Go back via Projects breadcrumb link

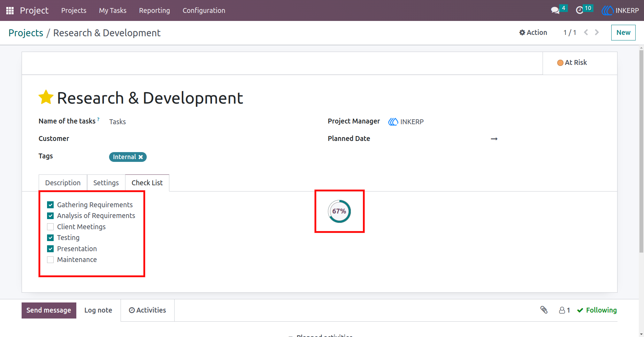26,33
